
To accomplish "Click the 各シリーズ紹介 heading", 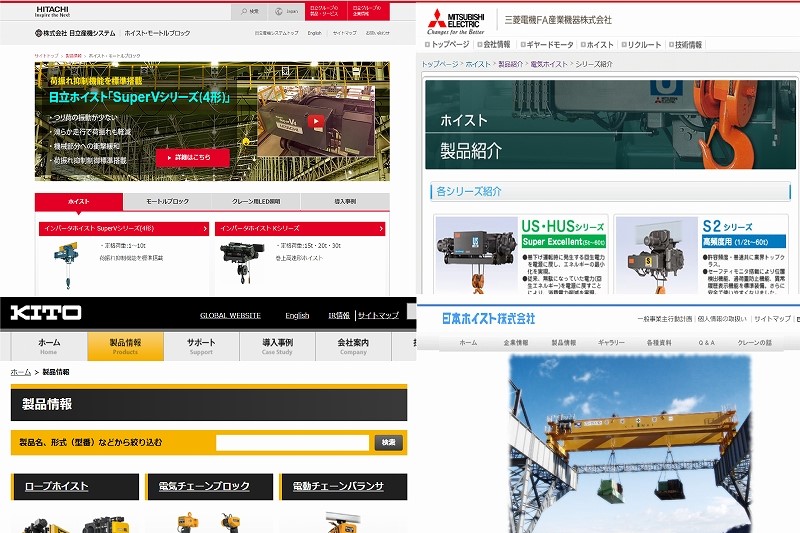I will [x=468, y=191].
